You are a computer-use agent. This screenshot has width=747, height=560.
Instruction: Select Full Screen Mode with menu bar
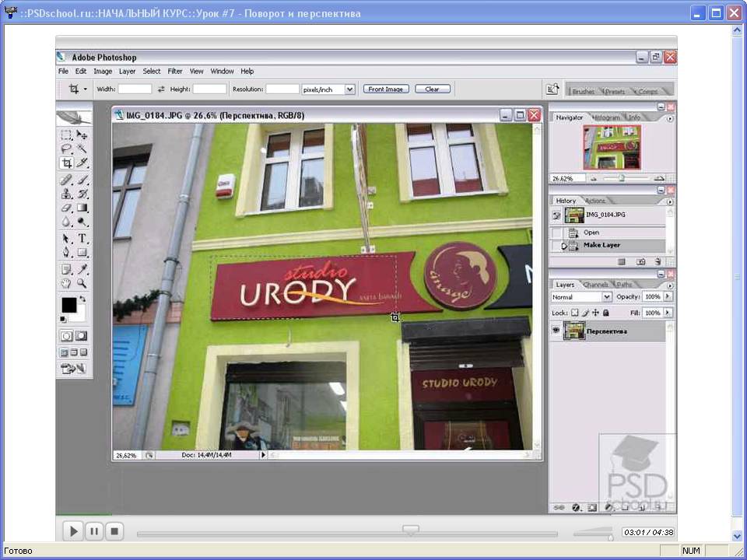coord(74,352)
